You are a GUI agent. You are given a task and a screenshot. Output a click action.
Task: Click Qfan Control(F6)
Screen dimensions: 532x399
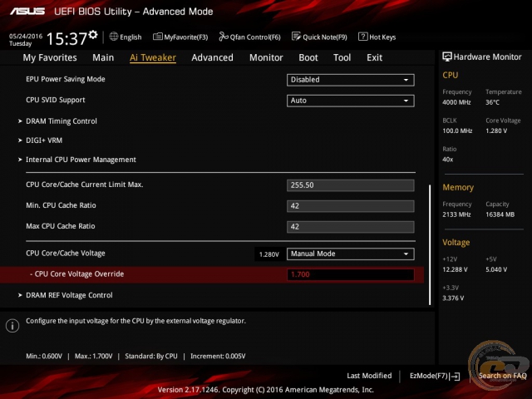[x=249, y=37]
